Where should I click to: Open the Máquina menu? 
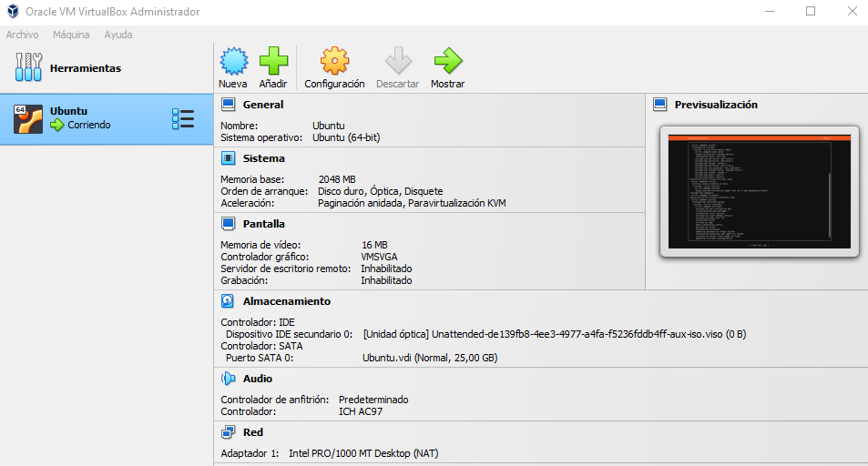coord(71,35)
